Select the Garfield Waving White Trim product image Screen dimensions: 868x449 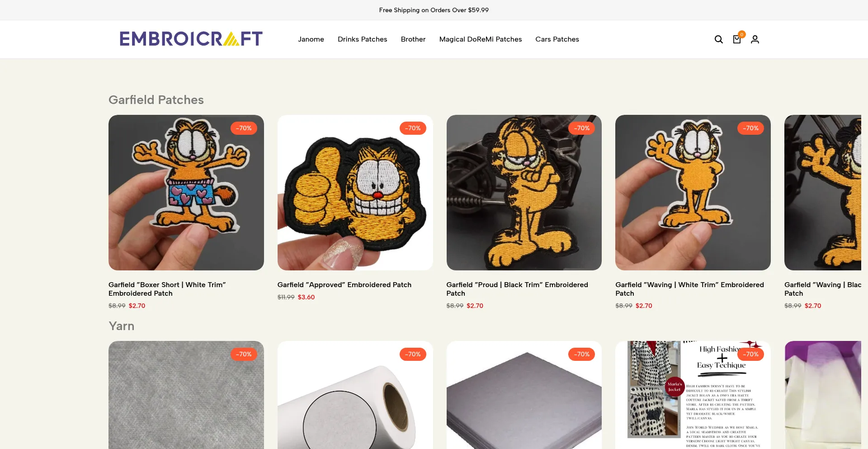693,193
